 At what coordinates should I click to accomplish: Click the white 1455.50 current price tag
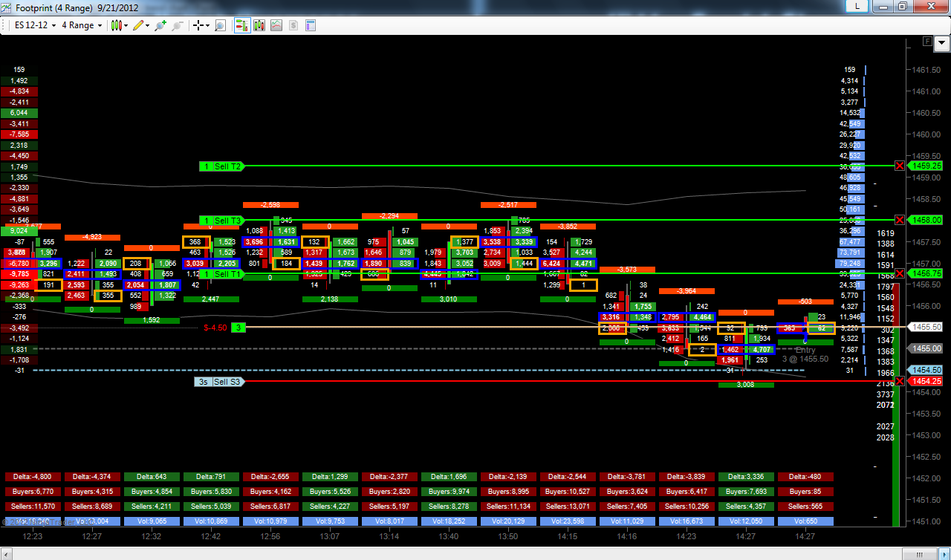point(924,327)
